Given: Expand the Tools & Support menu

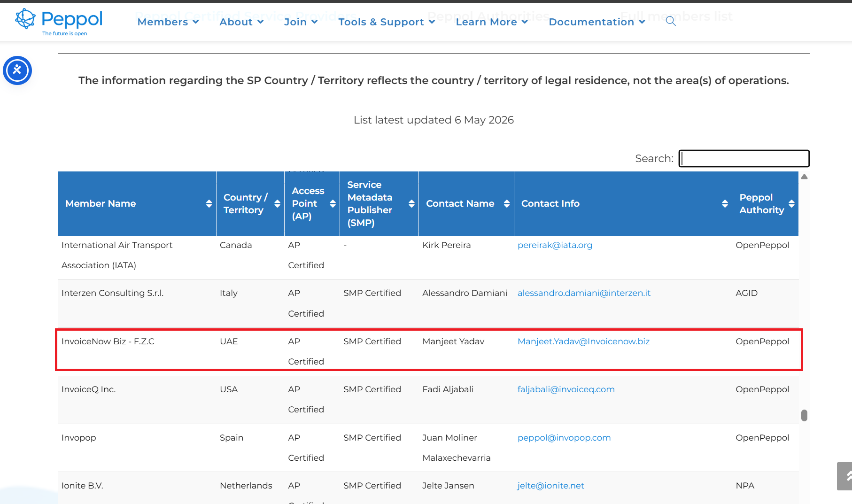Looking at the screenshot, I should click(387, 22).
